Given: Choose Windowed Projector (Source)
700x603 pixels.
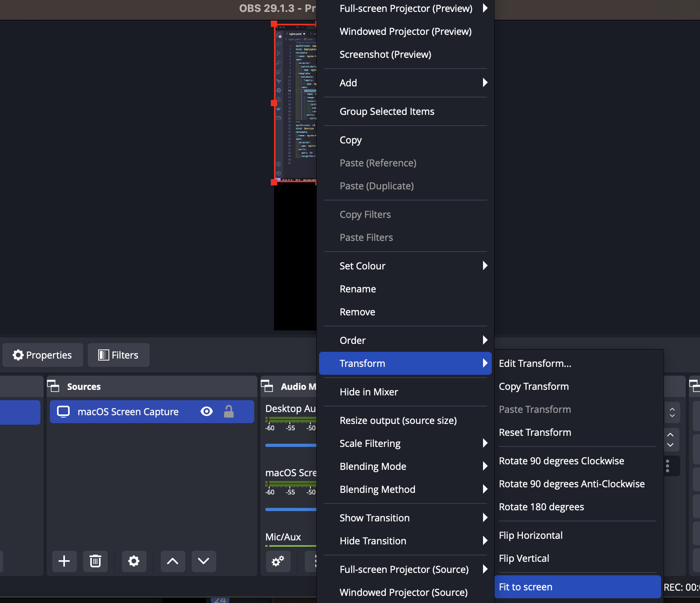Looking at the screenshot, I should tap(405, 592).
